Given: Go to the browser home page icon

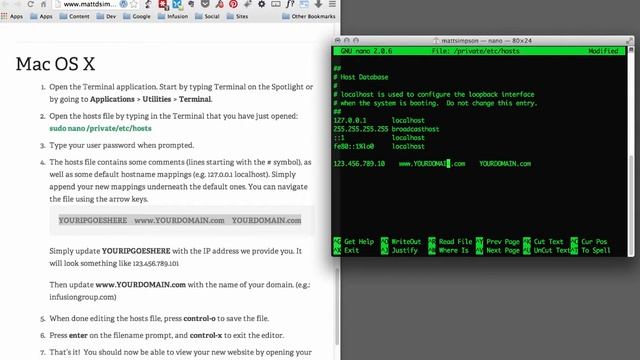Looking at the screenshot, I should (43, 4).
